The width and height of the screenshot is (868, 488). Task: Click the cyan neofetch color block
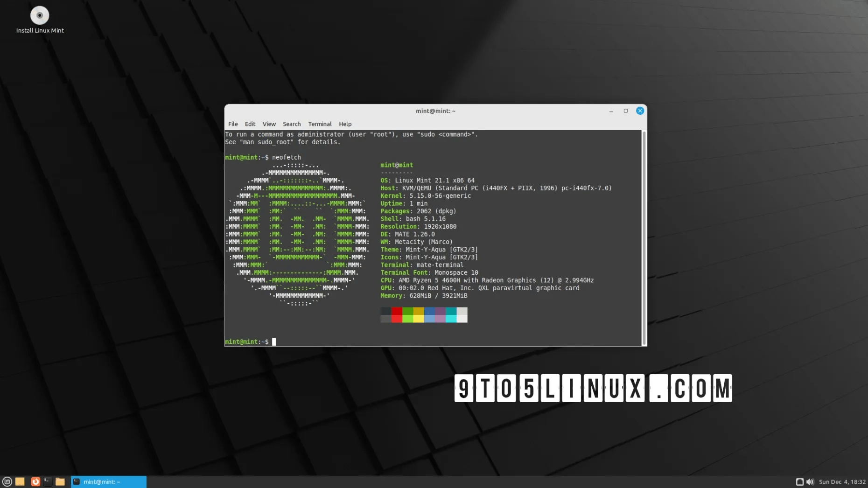tap(451, 319)
